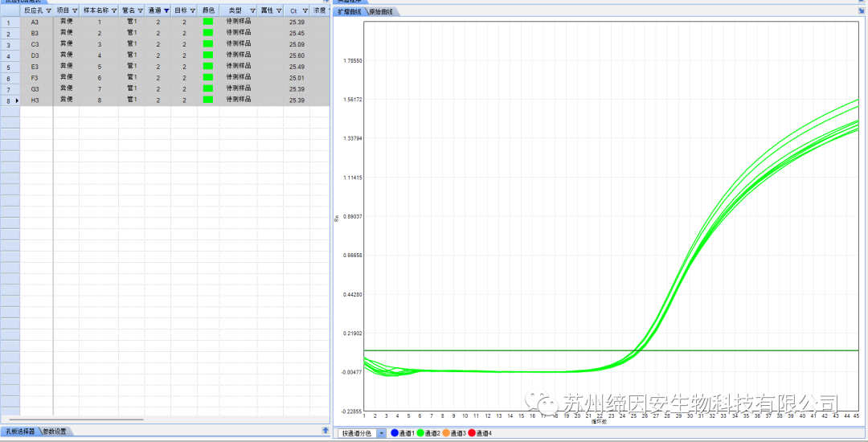Toggle 通道4 red channel indicator
This screenshot has width=868, height=442.
click(472, 433)
